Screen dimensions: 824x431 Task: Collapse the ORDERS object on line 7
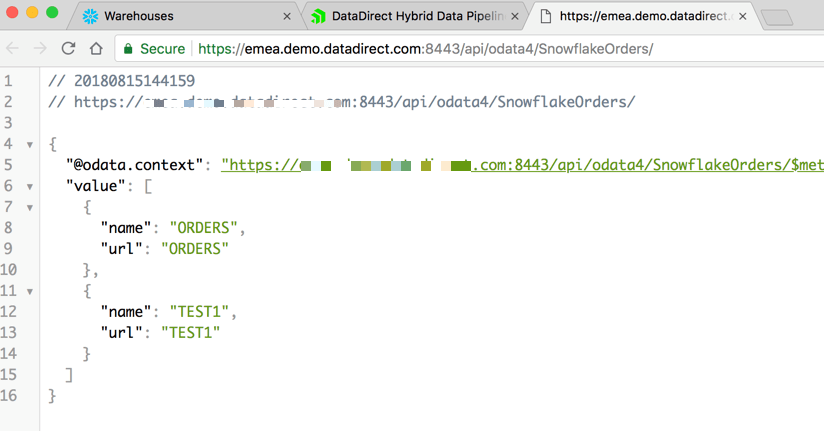[x=30, y=208]
